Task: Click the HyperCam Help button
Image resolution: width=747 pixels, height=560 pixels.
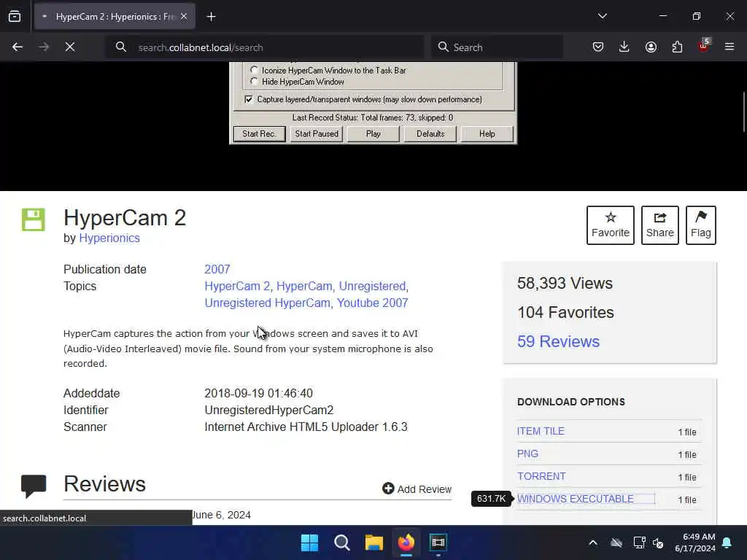Action: click(487, 134)
